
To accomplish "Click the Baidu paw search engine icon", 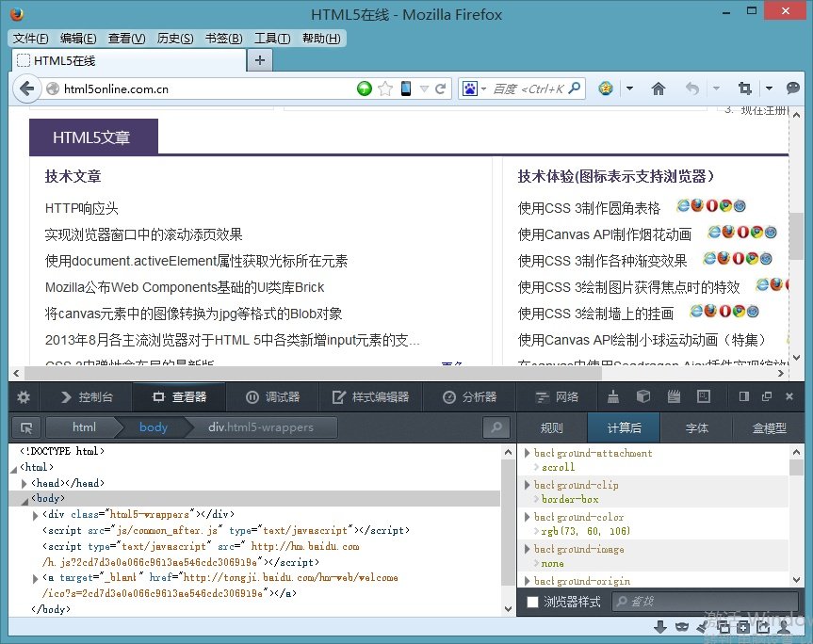I will click(470, 89).
